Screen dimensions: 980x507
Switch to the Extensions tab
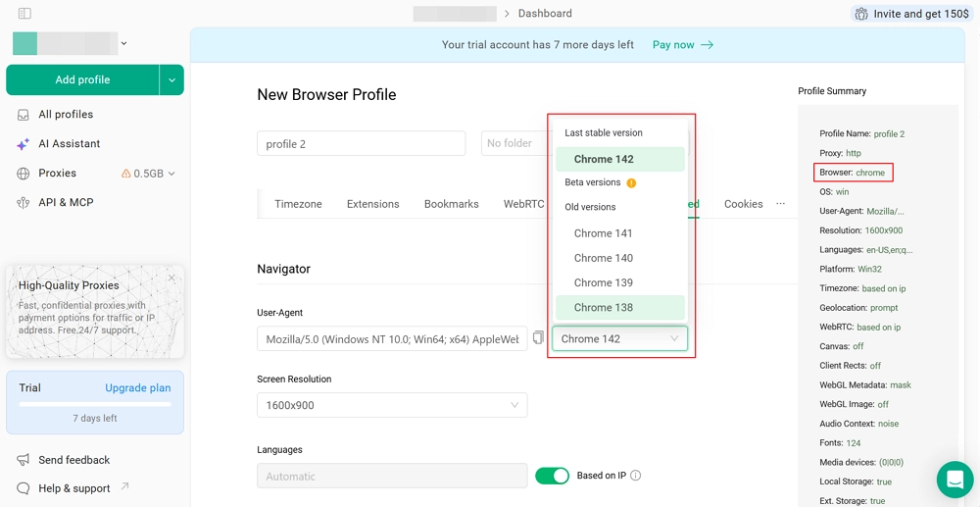(x=372, y=204)
